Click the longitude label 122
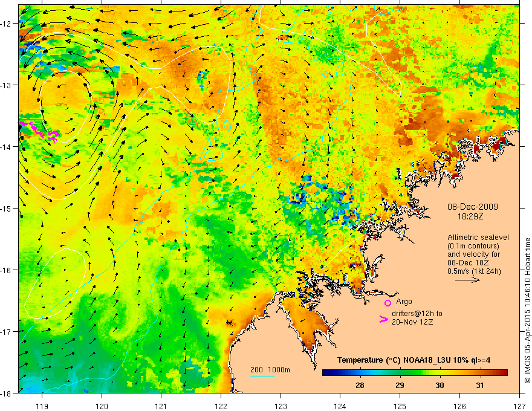Viewport: 532px width, 411px height. (x=221, y=406)
